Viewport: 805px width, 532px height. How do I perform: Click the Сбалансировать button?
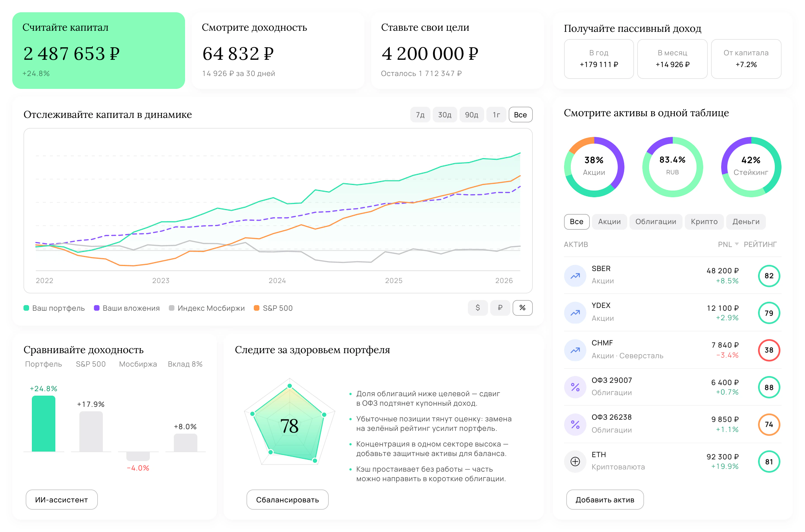tap(287, 499)
